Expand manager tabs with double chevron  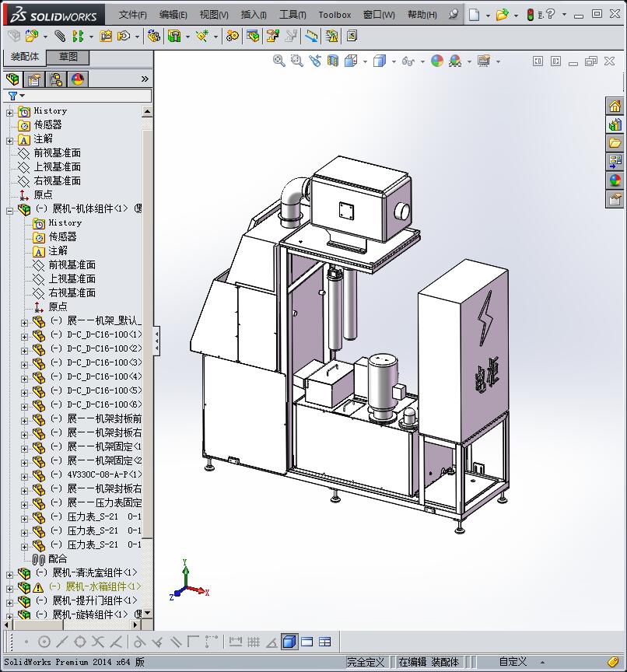click(x=145, y=79)
